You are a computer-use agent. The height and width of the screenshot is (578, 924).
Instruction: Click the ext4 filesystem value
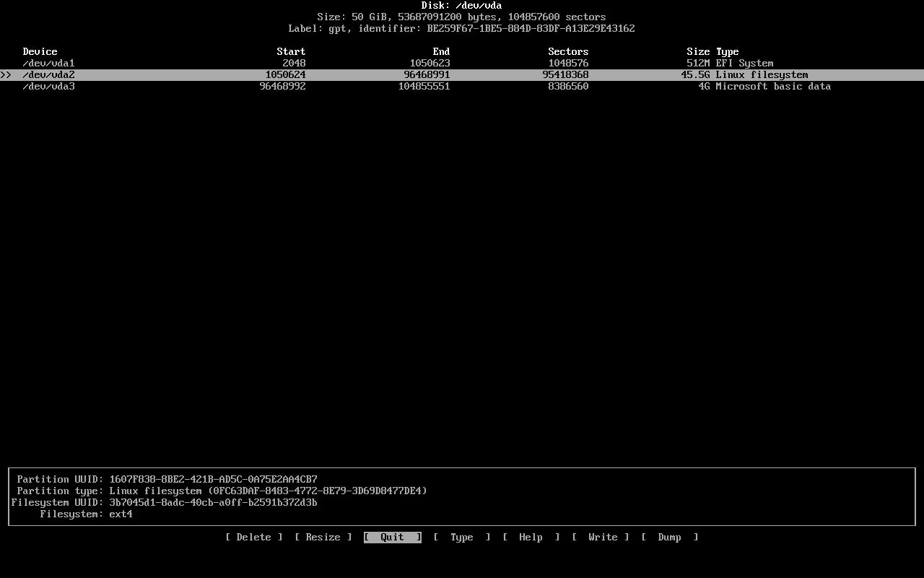pos(121,514)
